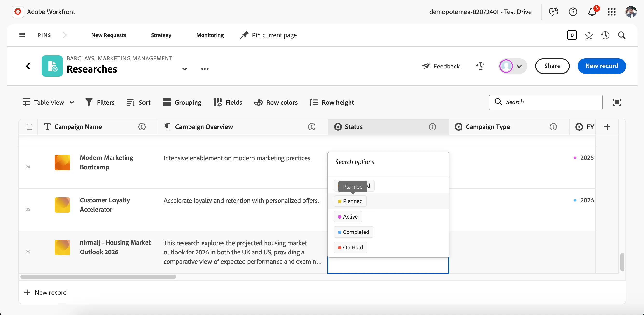The image size is (644, 315).
Task: Open the Grouping toolbar option
Action: click(x=182, y=103)
